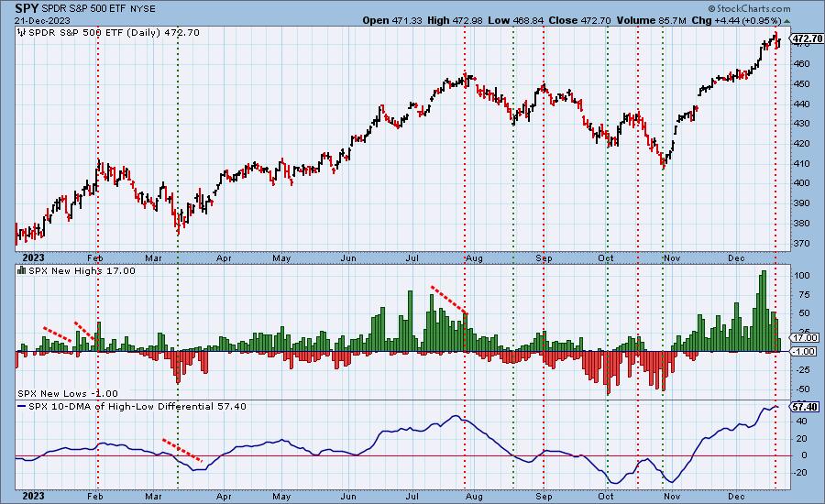
Task: Click the 100 label on New Highs axis
Action: [x=802, y=275]
